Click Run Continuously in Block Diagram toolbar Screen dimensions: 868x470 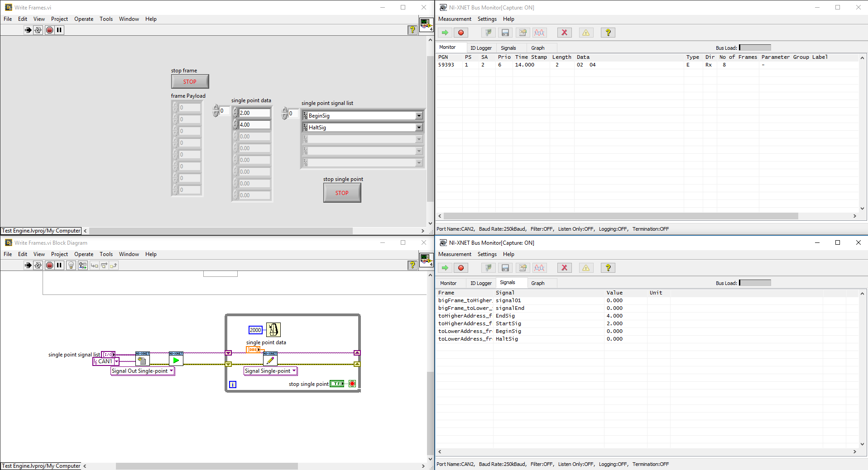(x=38, y=265)
